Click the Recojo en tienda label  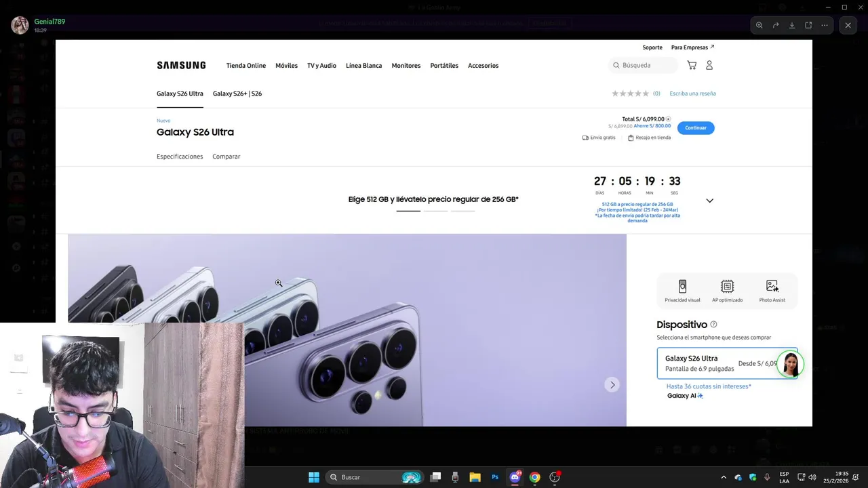click(653, 138)
